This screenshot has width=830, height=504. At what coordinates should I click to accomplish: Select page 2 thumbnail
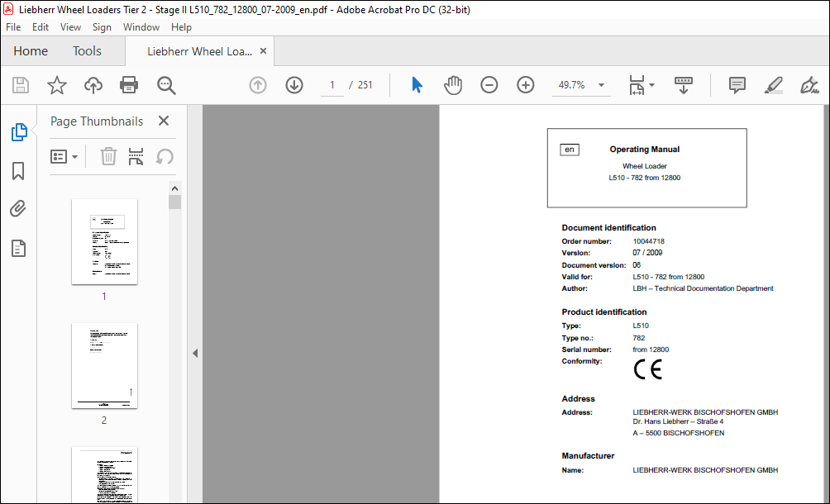(104, 365)
